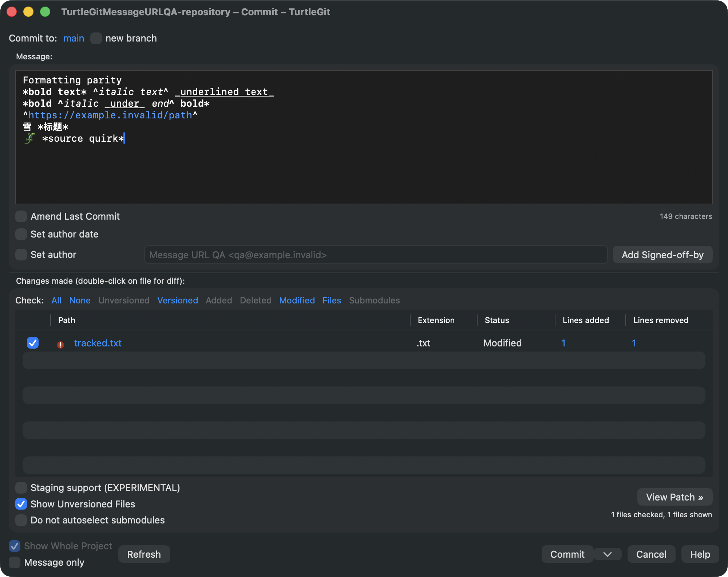Open tracked.txt file entry
Image resolution: width=728 pixels, height=577 pixels.
[x=98, y=343]
